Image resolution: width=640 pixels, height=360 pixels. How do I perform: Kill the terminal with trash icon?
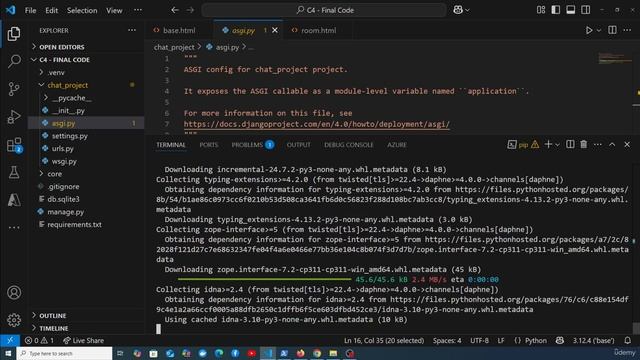click(x=584, y=144)
